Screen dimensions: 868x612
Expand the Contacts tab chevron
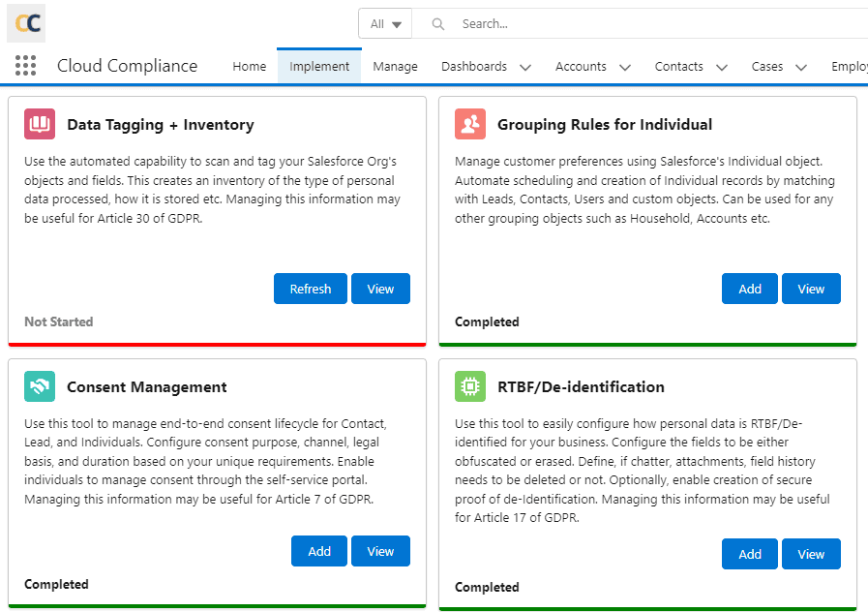722,68
